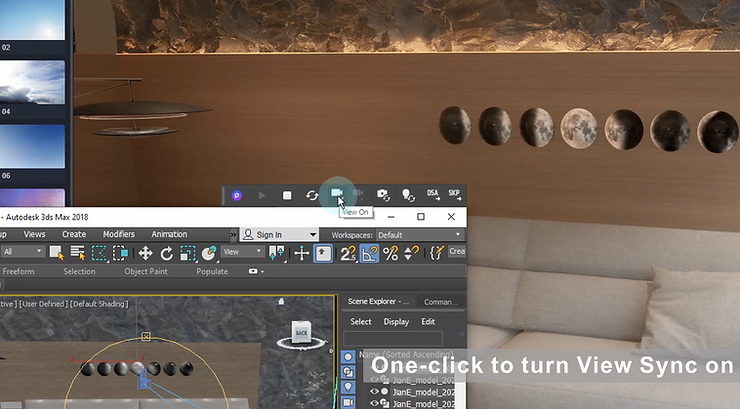Screen dimensions: 740x409
Task: Toggle Display Lights filter in Scene Explorer
Action: click(348, 387)
